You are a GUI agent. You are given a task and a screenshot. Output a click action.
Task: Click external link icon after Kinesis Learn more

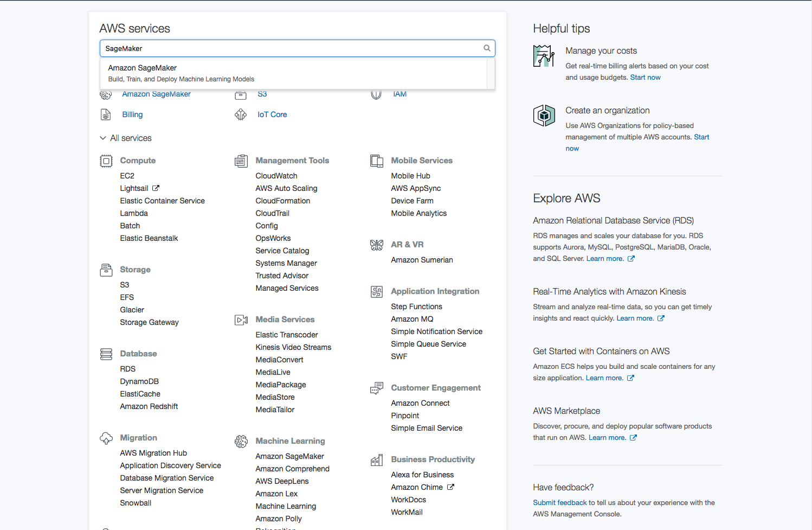click(x=661, y=318)
